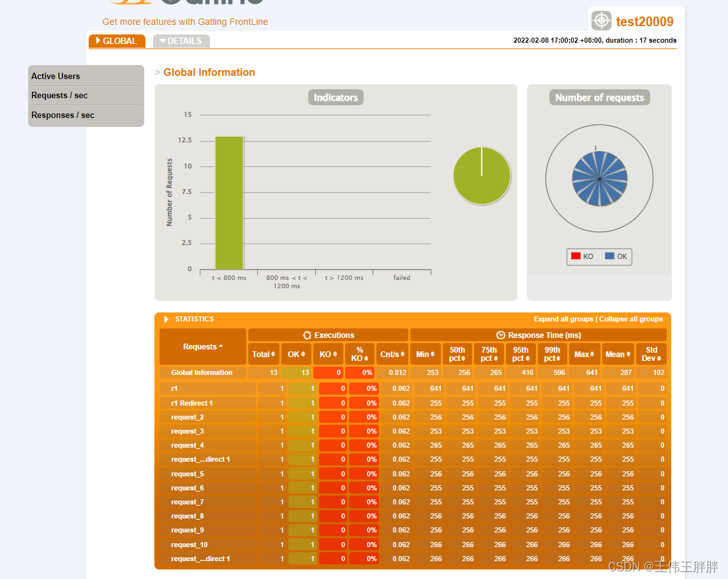Open the GLOBAL tab
This screenshot has height=579, width=728.
(x=117, y=41)
